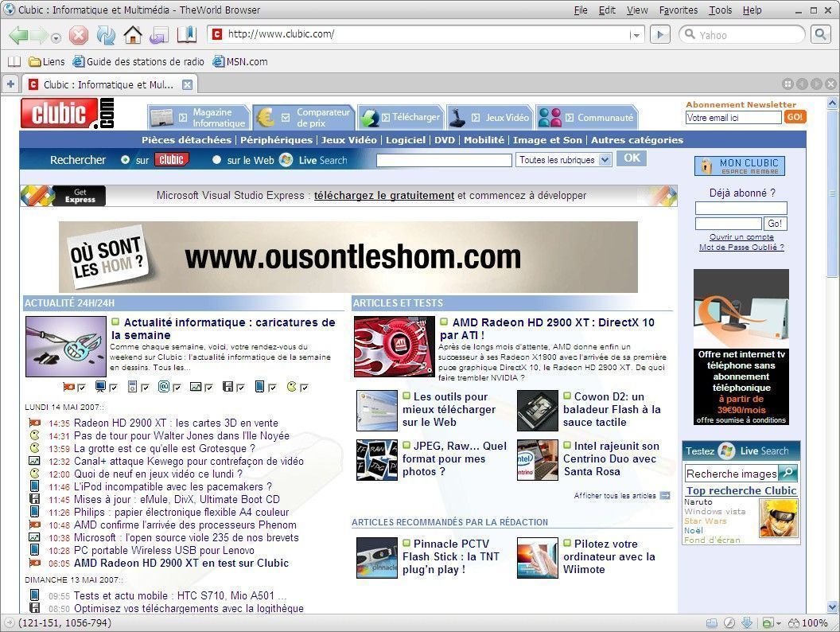Go back with the green back arrow
The image size is (840, 632).
[x=19, y=35]
